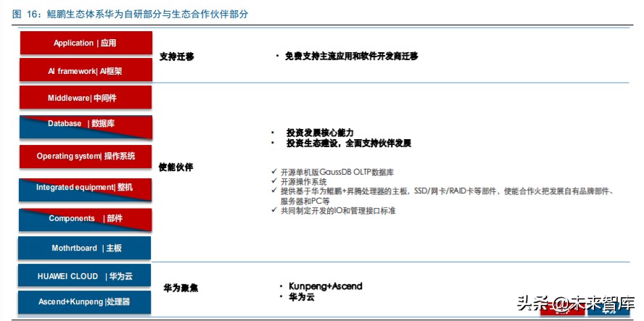Select the Ascend+Kunpeng | 处理器 block

click(84, 303)
